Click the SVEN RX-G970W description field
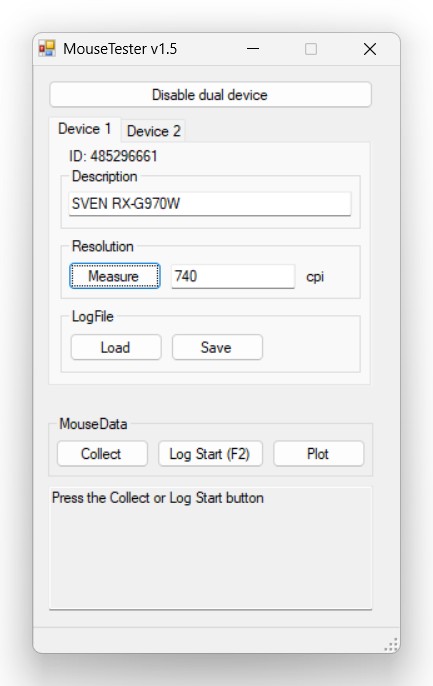Screen dimensions: 433x686 click(x=210, y=203)
